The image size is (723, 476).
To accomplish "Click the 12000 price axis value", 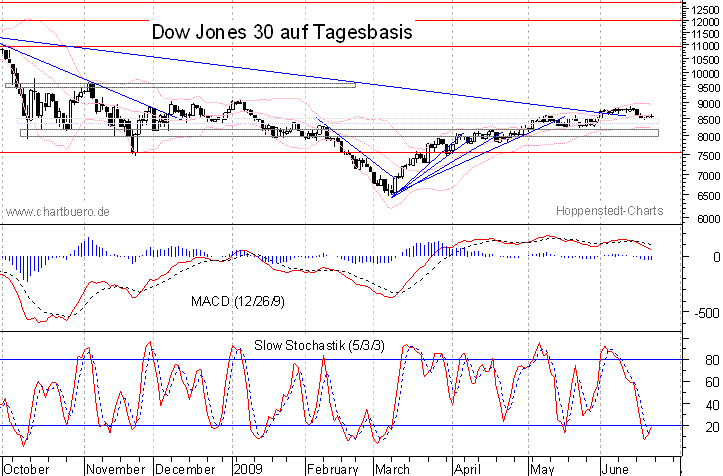I will coord(705,22).
